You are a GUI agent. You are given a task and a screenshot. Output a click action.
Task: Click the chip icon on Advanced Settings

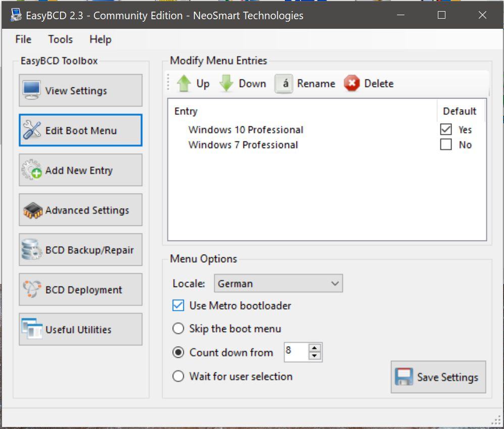[x=32, y=210]
